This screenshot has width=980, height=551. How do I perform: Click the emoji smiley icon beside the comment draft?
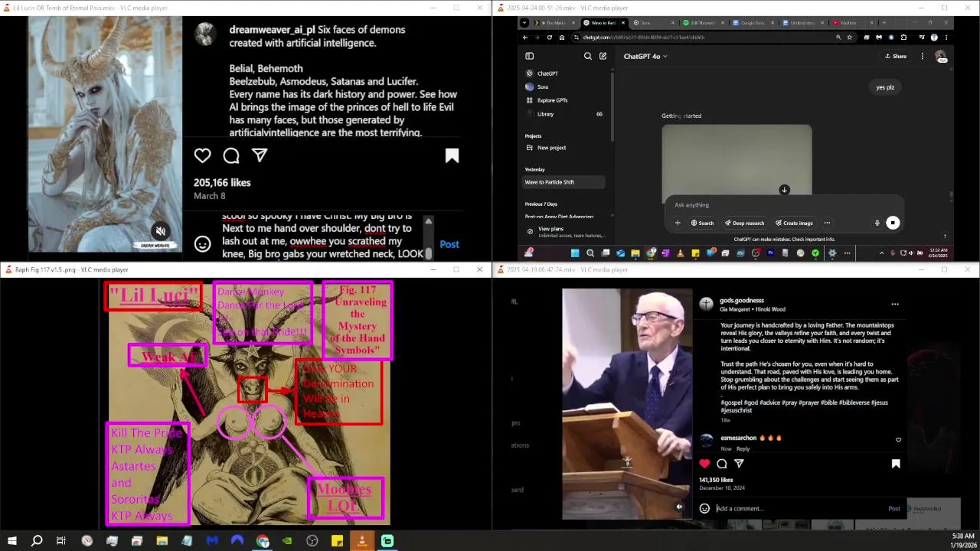(x=202, y=244)
